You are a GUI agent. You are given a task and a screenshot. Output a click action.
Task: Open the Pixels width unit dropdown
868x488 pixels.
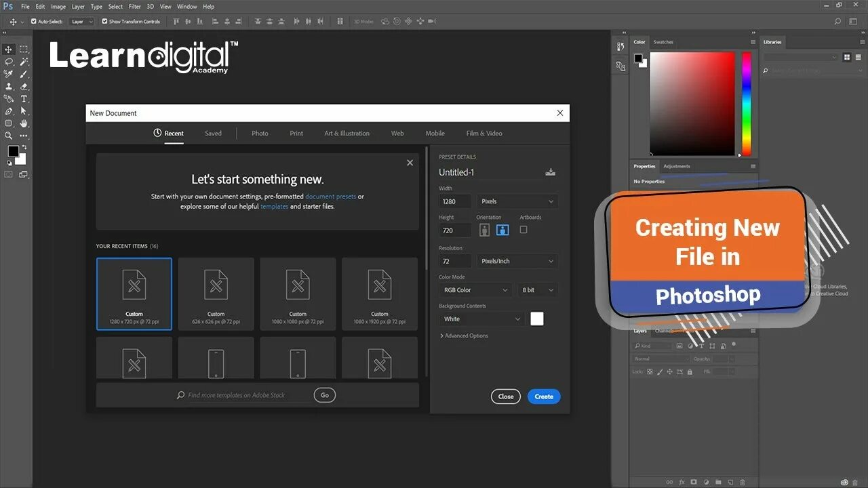(x=518, y=201)
